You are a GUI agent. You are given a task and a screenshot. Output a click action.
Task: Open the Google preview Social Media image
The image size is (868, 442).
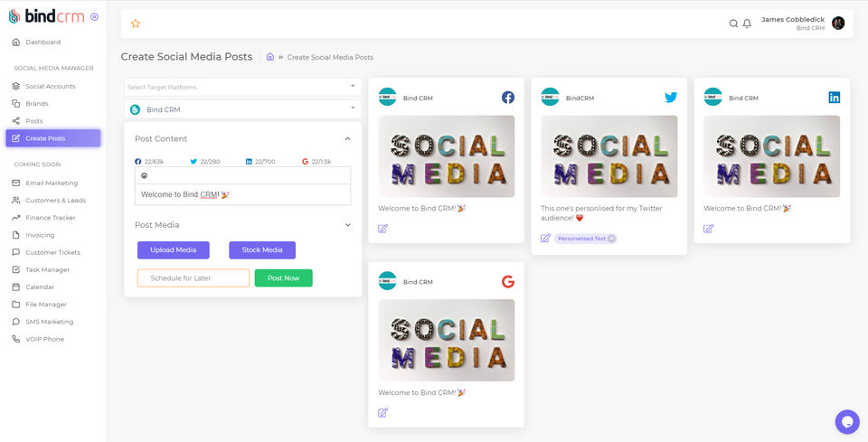point(446,340)
